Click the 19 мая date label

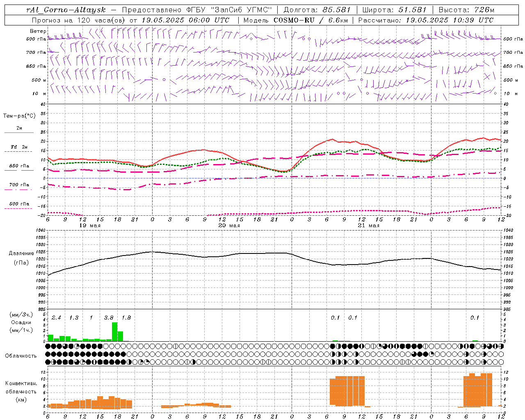(x=89, y=226)
